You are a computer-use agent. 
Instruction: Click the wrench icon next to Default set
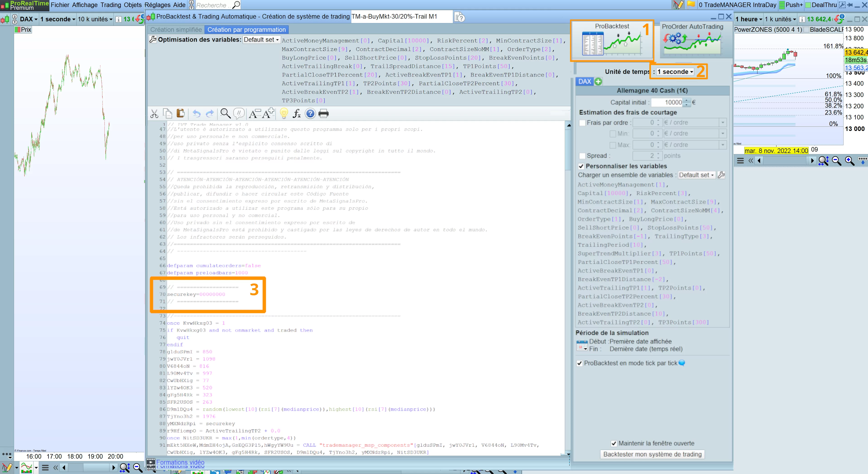[721, 175]
